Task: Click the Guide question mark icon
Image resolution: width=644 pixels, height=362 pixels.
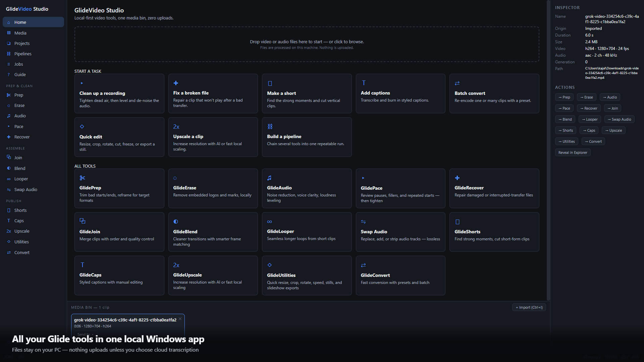Action: [9, 74]
